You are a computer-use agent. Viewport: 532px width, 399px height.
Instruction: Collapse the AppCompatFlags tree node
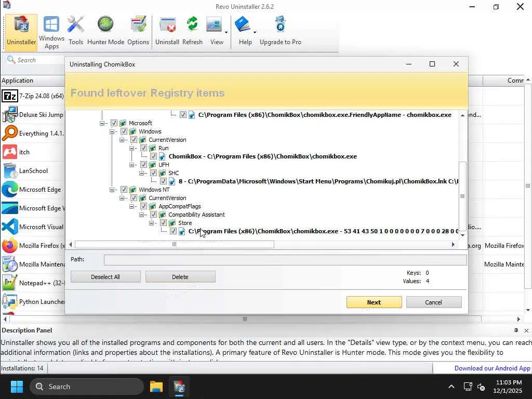[x=131, y=206]
